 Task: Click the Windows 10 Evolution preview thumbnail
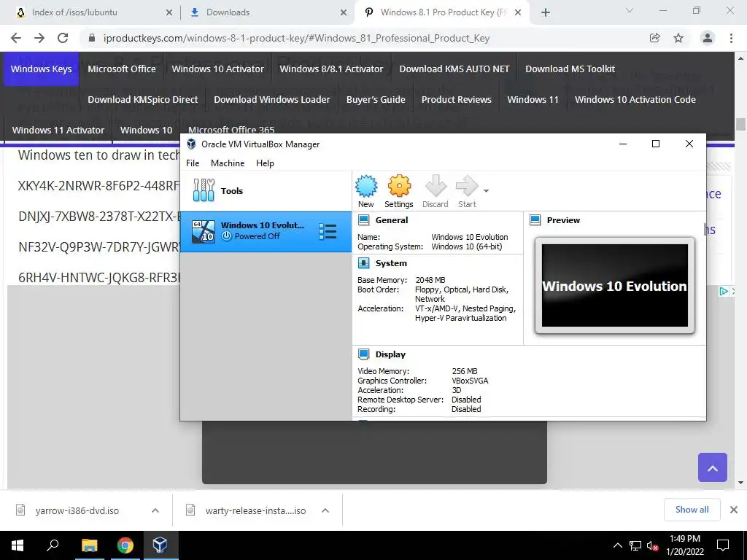click(614, 285)
